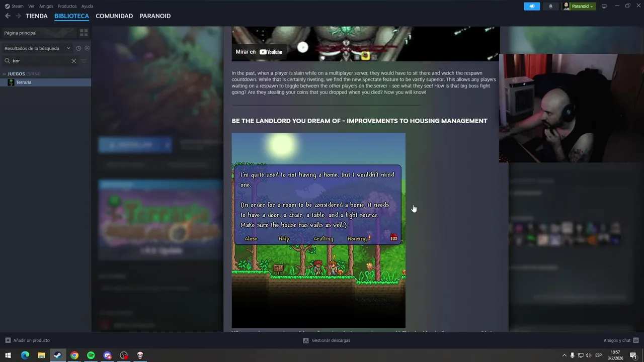Click the library search field containing 'terr'

pos(40,61)
